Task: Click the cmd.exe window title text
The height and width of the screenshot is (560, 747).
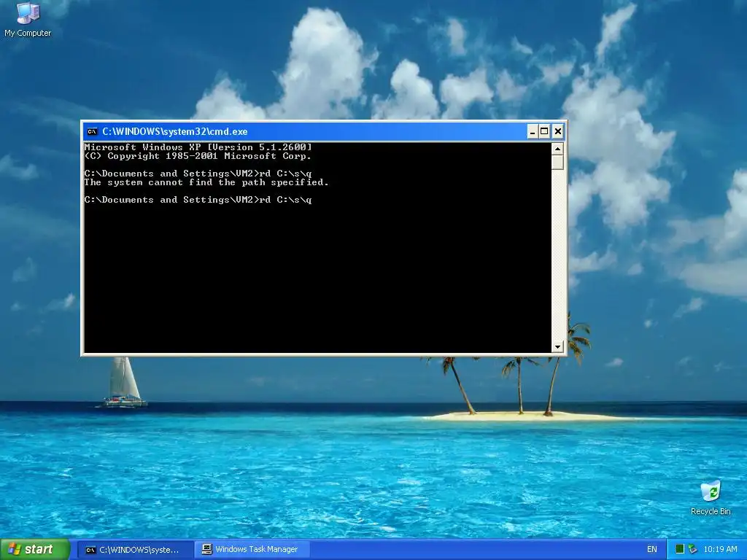Action: [x=175, y=131]
